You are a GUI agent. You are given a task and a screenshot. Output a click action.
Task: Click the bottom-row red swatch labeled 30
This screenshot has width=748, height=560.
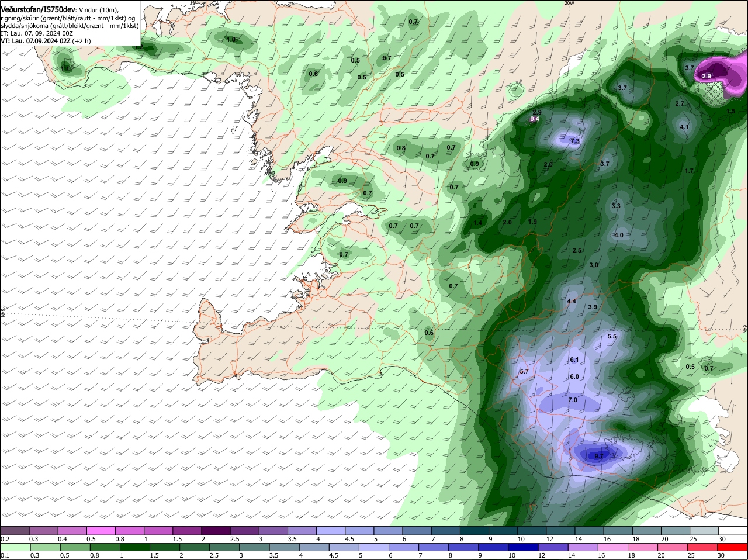(x=733, y=547)
